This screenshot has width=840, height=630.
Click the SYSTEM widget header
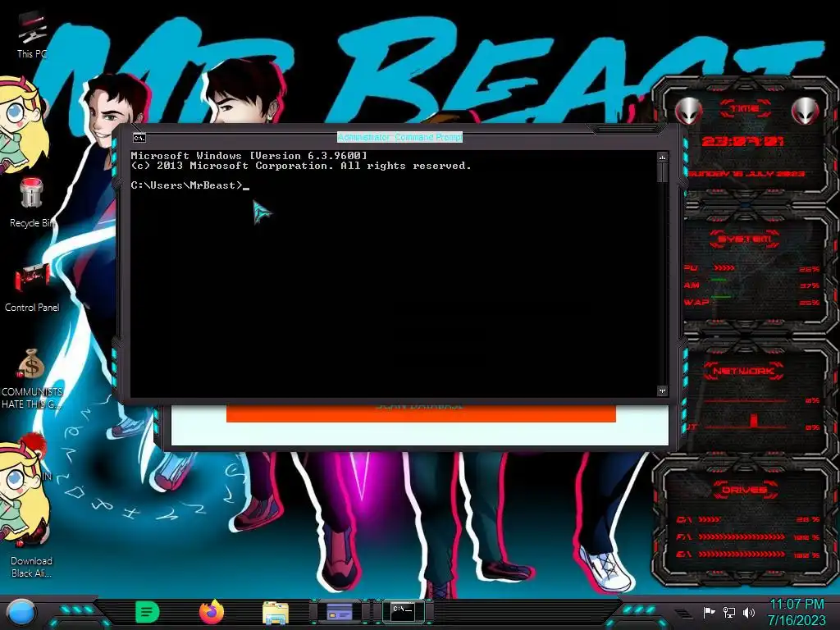745,239
